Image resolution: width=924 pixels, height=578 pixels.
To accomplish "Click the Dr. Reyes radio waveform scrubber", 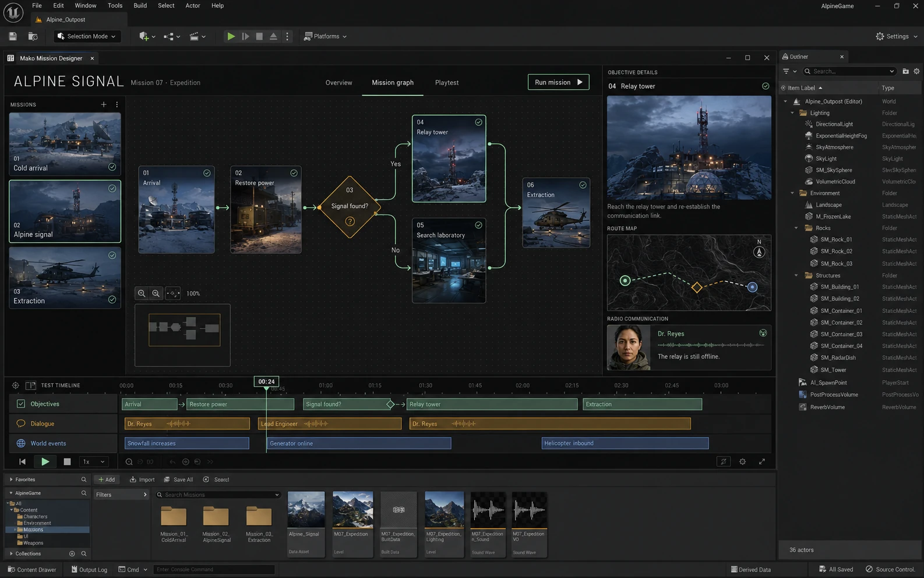I will pyautogui.click(x=711, y=345).
